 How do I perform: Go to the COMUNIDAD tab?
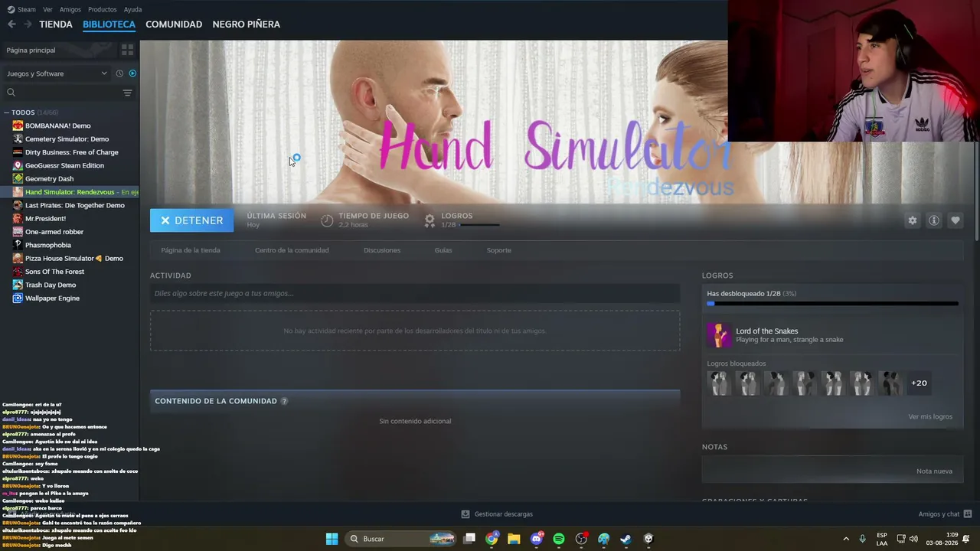click(174, 24)
